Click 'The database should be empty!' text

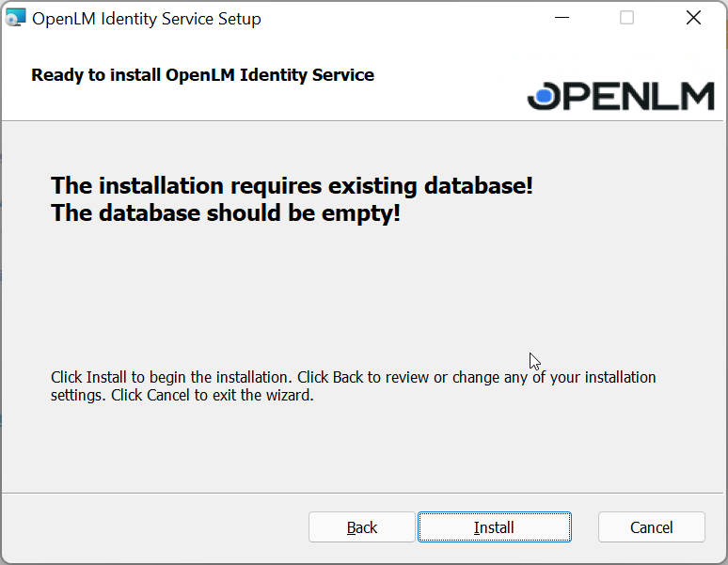click(226, 213)
